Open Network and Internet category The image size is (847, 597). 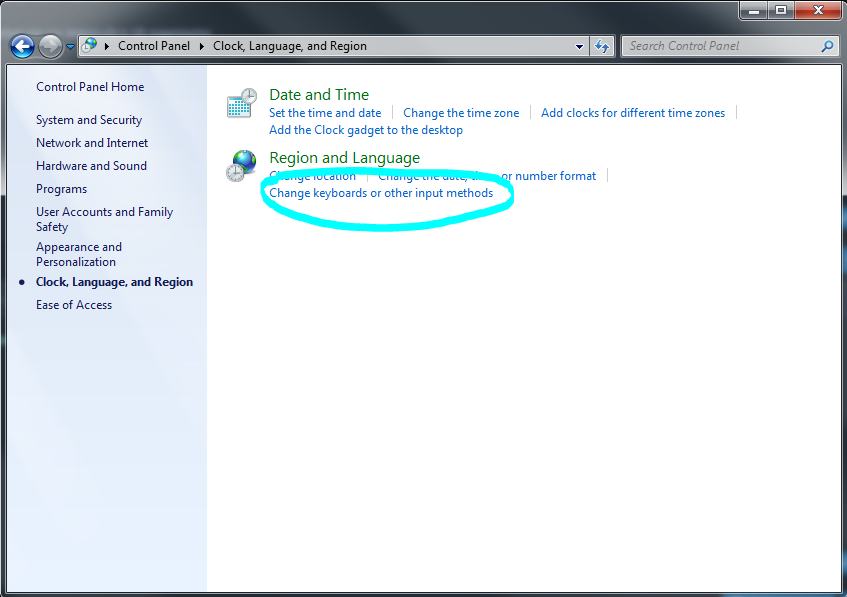click(x=92, y=143)
